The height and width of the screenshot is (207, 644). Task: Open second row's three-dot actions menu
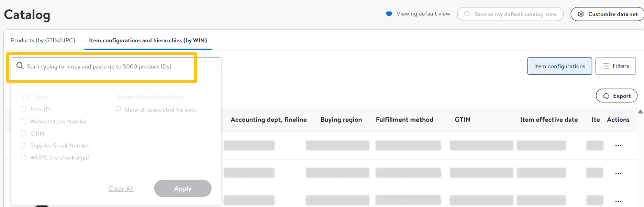[x=618, y=174]
